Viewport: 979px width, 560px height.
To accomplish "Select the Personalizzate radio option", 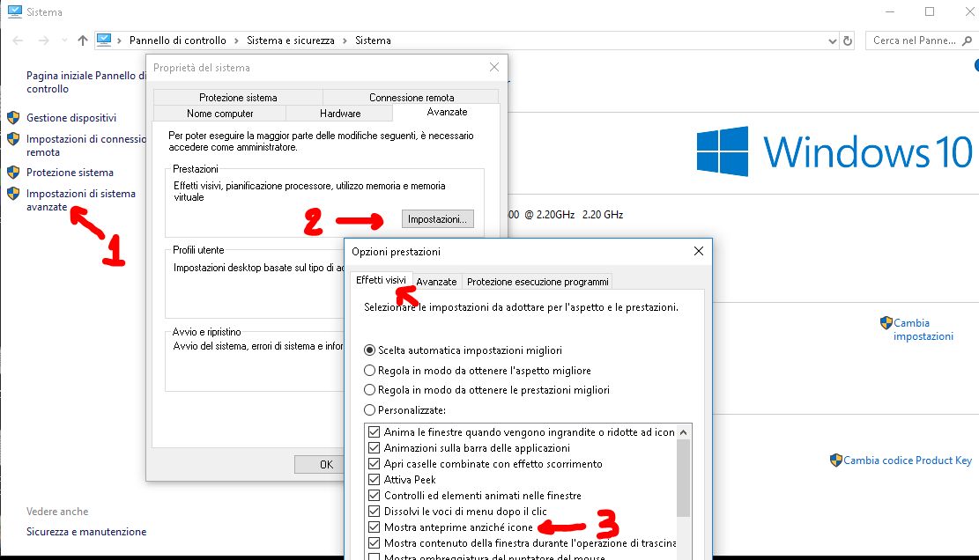I will 369,409.
